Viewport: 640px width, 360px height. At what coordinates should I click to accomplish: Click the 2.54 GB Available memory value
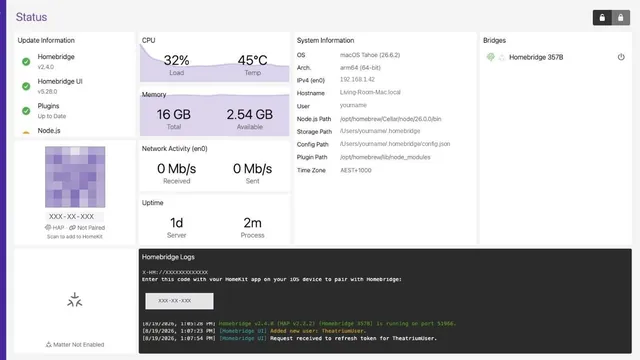pyautogui.click(x=250, y=114)
